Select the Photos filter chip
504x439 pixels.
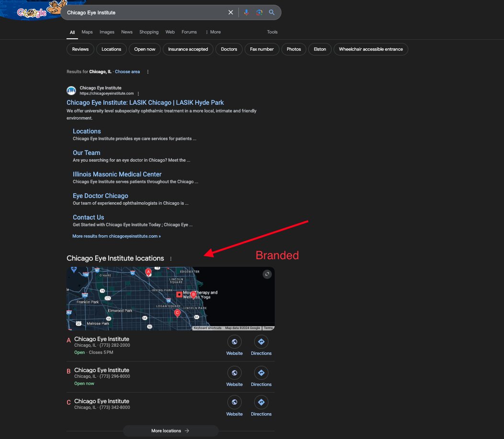click(294, 49)
